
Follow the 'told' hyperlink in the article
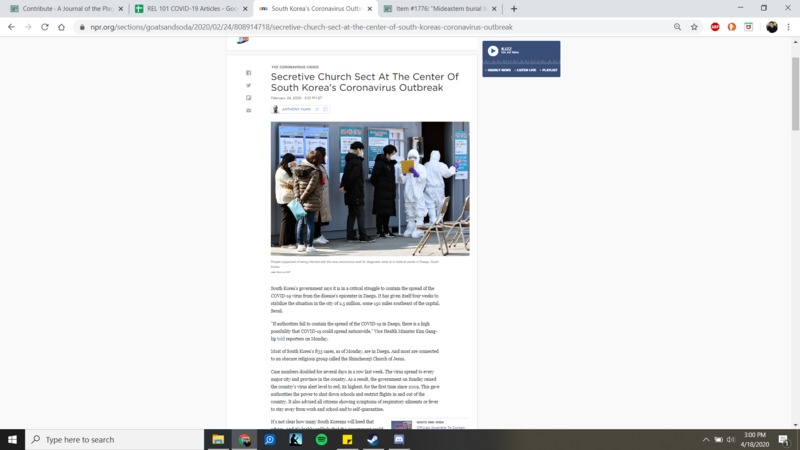click(x=281, y=339)
